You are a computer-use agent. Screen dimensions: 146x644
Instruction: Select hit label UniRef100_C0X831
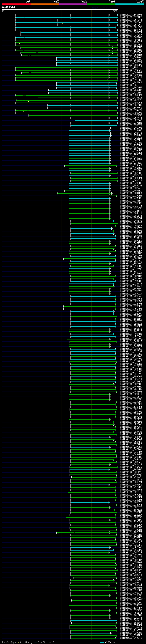(x=131, y=221)
